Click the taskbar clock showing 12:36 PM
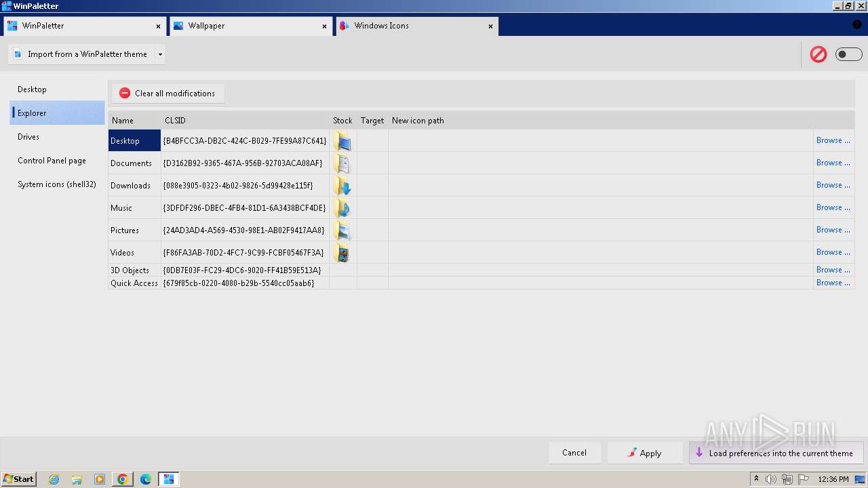The width and height of the screenshot is (868, 488). point(833,479)
